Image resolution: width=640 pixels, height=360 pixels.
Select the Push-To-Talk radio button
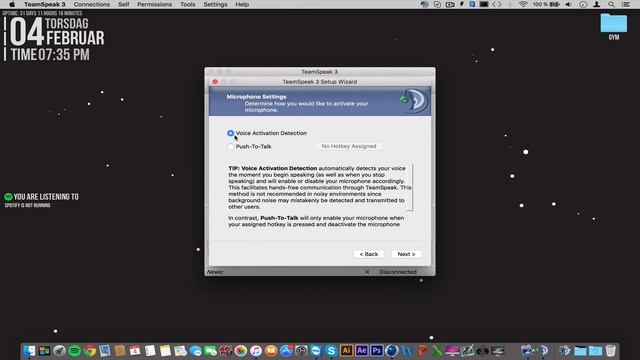pos(231,146)
